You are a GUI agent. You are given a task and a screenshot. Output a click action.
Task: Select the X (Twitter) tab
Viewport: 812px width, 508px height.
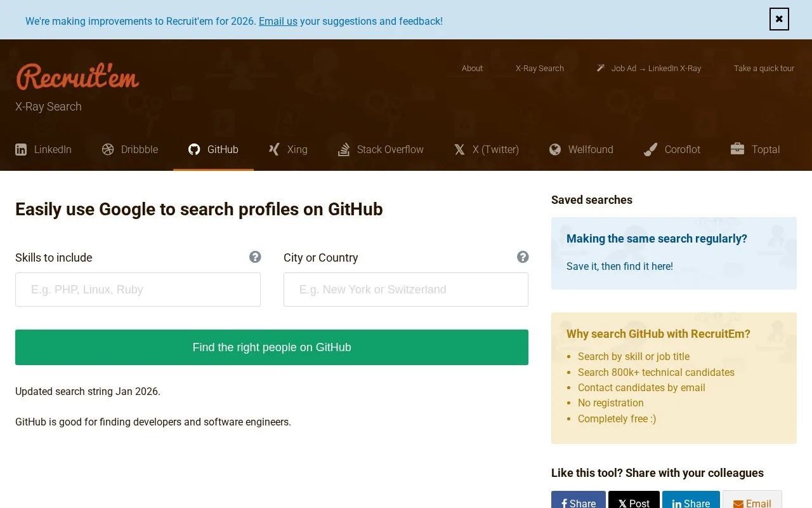(x=487, y=150)
